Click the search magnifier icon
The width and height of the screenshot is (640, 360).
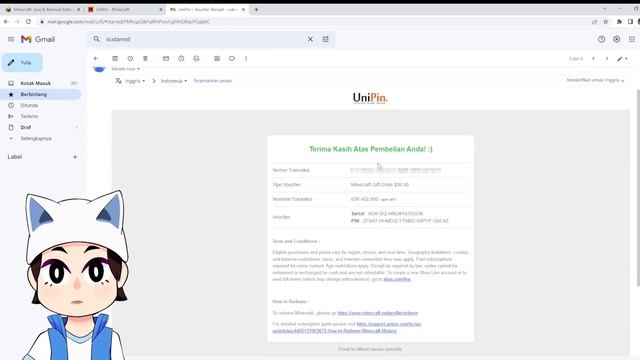[x=96, y=39]
